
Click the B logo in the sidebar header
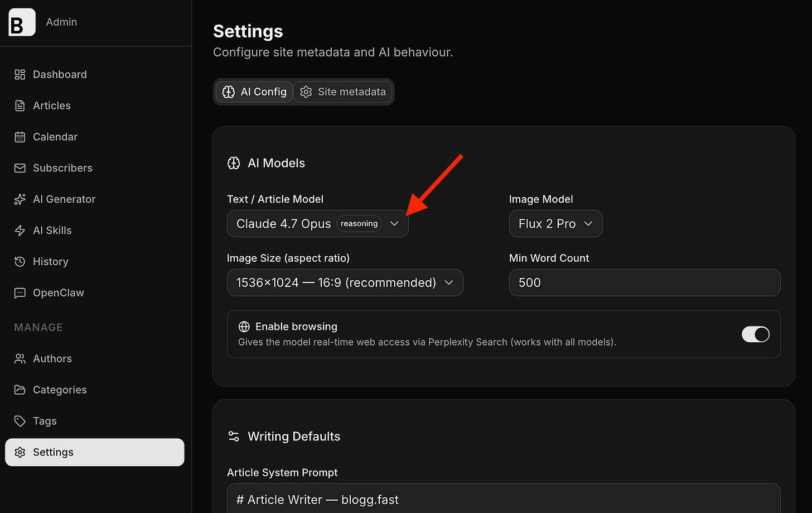pos(22,22)
